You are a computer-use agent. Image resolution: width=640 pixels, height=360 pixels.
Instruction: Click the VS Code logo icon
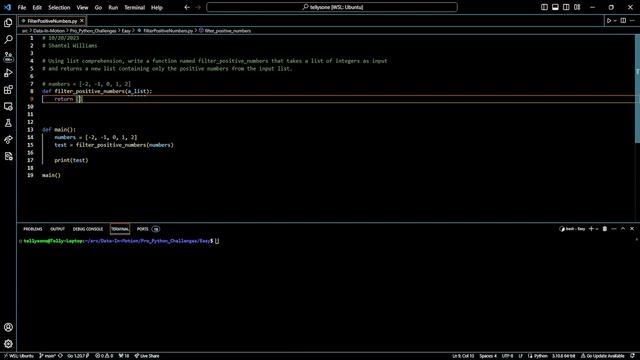pos(7,7)
